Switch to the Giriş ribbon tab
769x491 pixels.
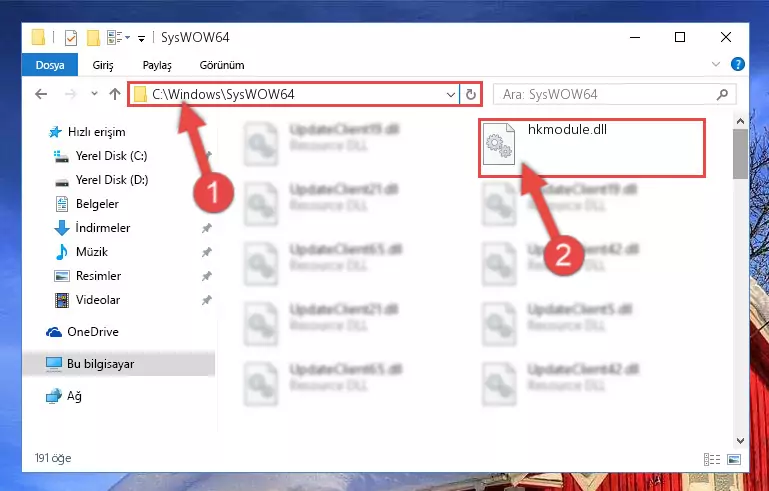point(103,65)
